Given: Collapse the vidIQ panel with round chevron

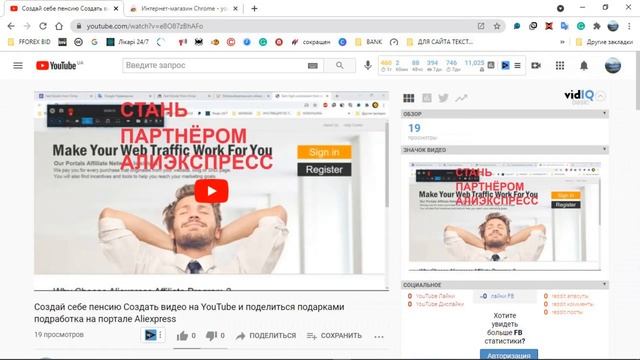Looking at the screenshot, I should [x=600, y=96].
